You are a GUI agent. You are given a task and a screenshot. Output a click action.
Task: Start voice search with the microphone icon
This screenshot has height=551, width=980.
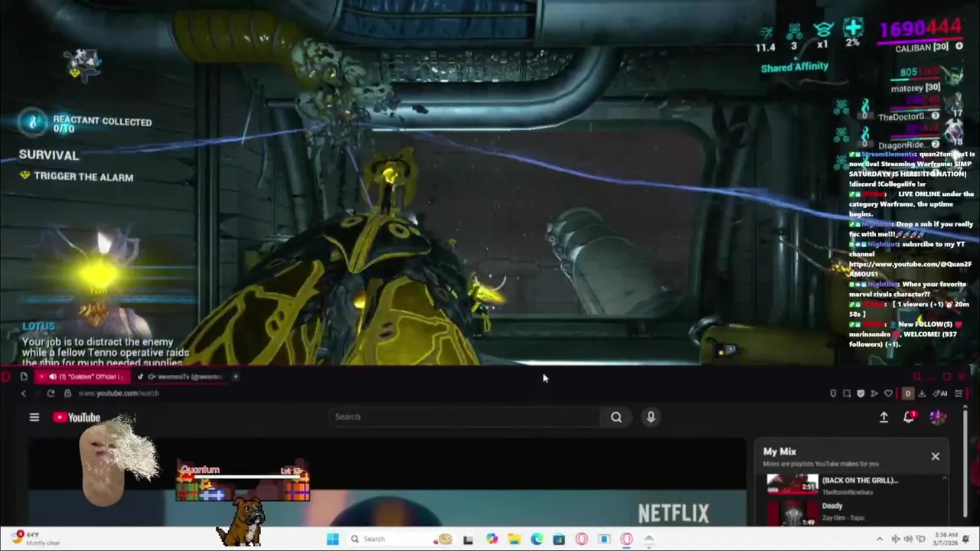[x=651, y=417]
